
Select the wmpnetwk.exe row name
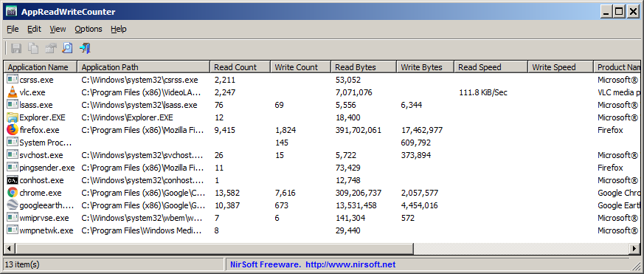(46, 230)
